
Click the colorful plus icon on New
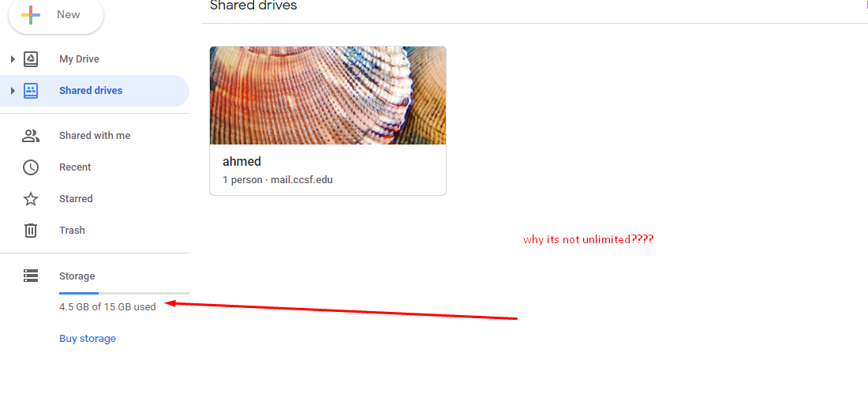[31, 15]
